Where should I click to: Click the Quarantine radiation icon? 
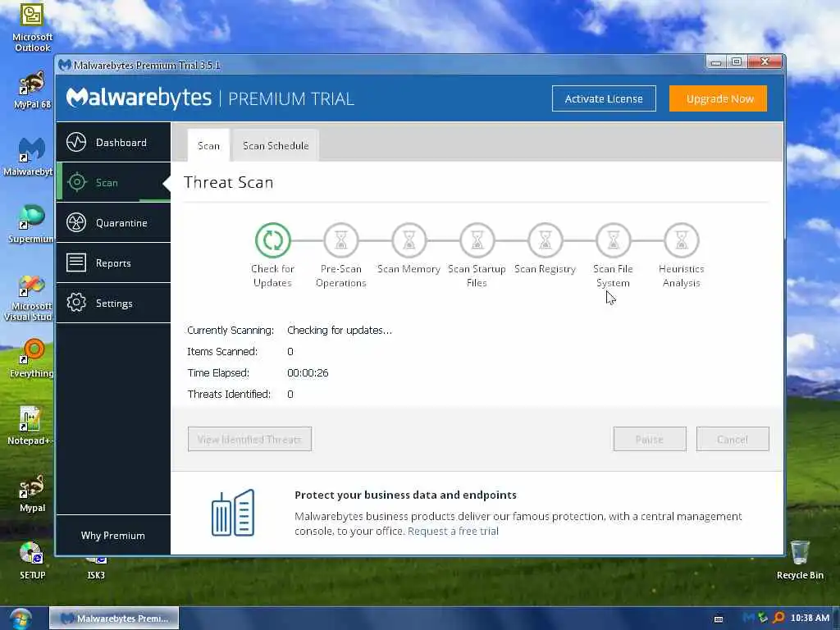[76, 222]
